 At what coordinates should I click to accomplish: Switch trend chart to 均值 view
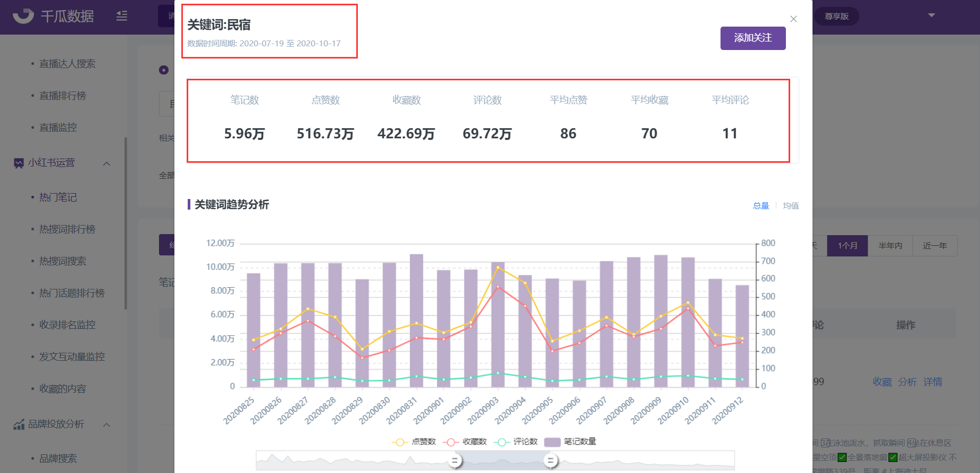tap(791, 206)
